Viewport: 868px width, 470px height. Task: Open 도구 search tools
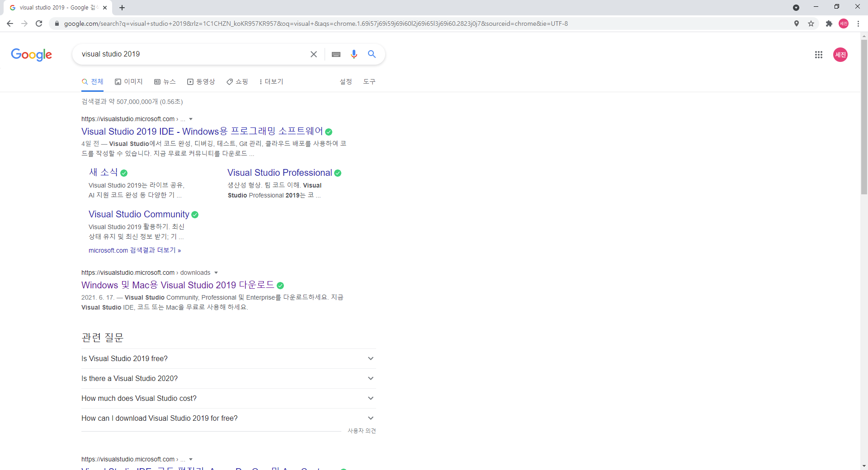click(369, 82)
